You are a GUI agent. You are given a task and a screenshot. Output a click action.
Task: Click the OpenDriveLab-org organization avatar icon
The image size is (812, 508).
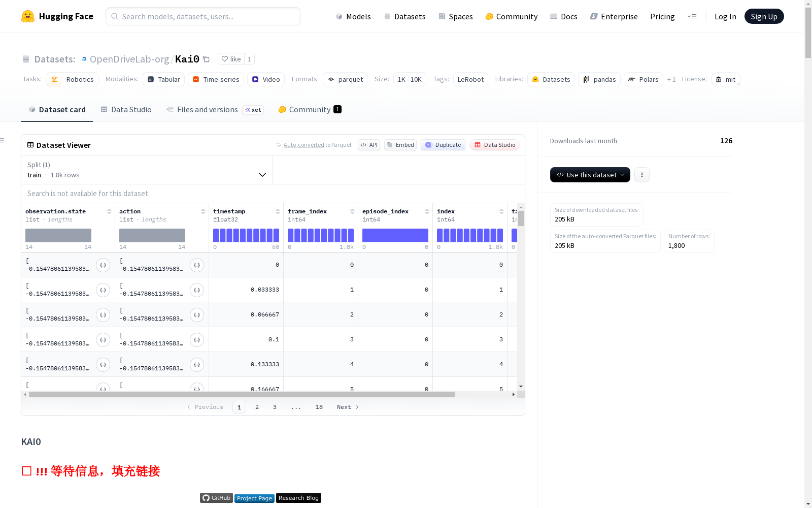(x=84, y=59)
